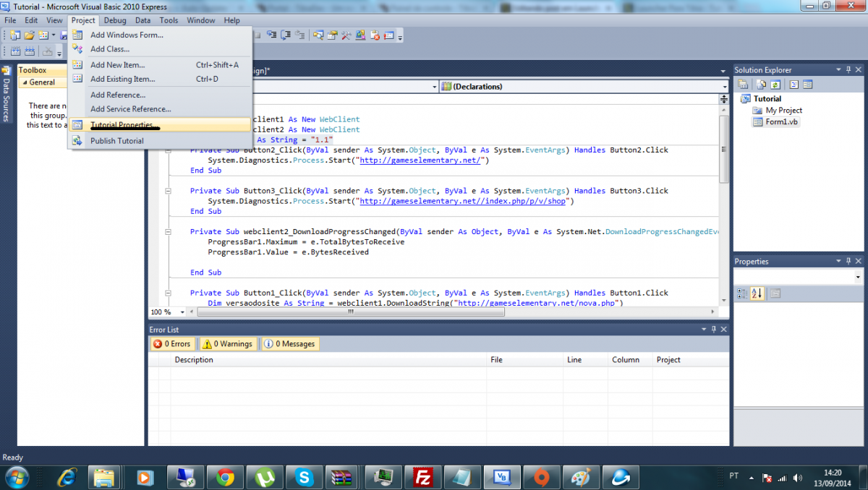Click the New Project toolbar icon

click(x=14, y=35)
